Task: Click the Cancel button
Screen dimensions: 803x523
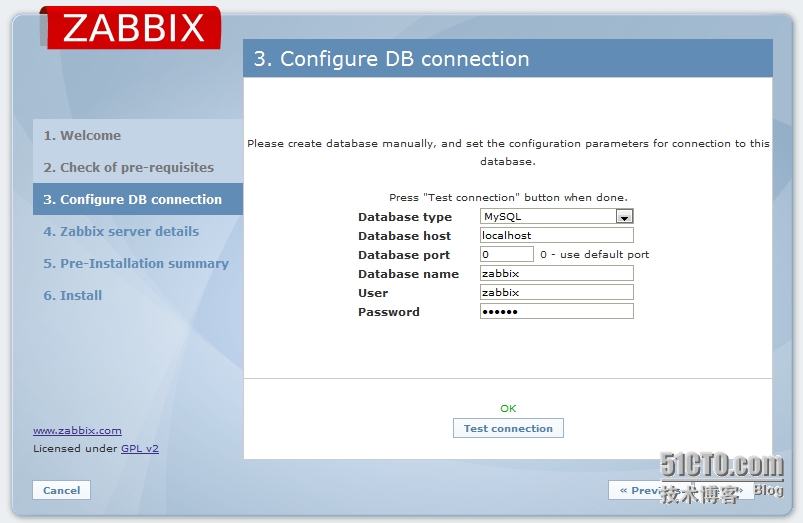Action: pos(61,490)
